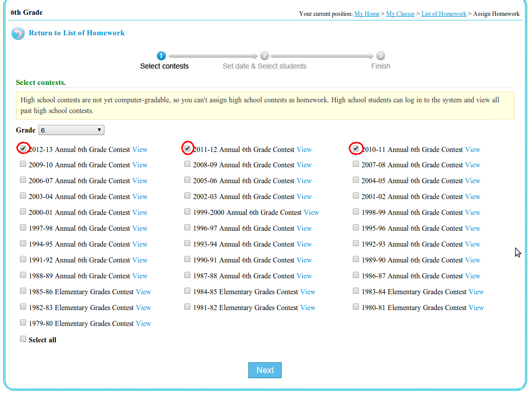Click step 1 circle in progress indicator
532x393 pixels.
pyautogui.click(x=161, y=56)
